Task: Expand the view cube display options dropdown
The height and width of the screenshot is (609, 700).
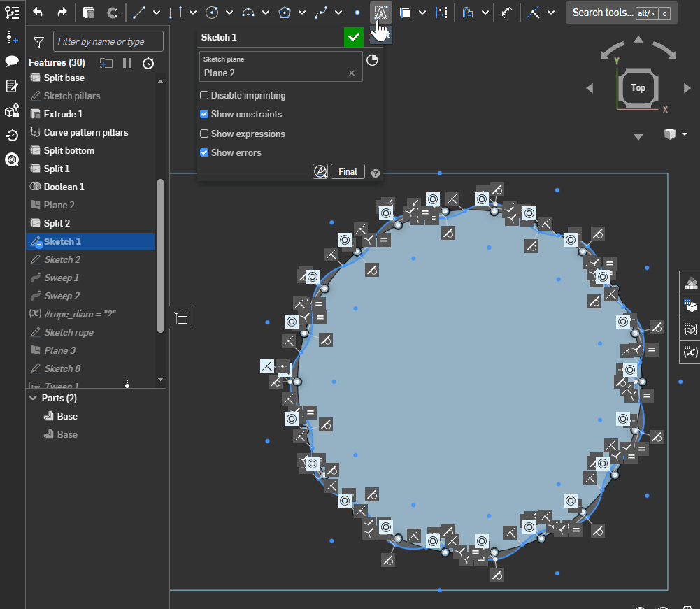Action: coord(685,134)
